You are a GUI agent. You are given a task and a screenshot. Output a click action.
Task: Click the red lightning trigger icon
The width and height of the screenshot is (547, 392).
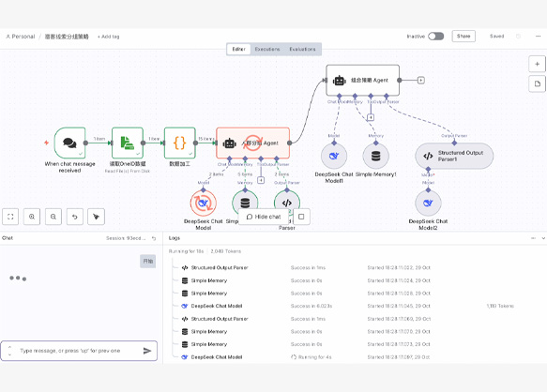coord(46,143)
